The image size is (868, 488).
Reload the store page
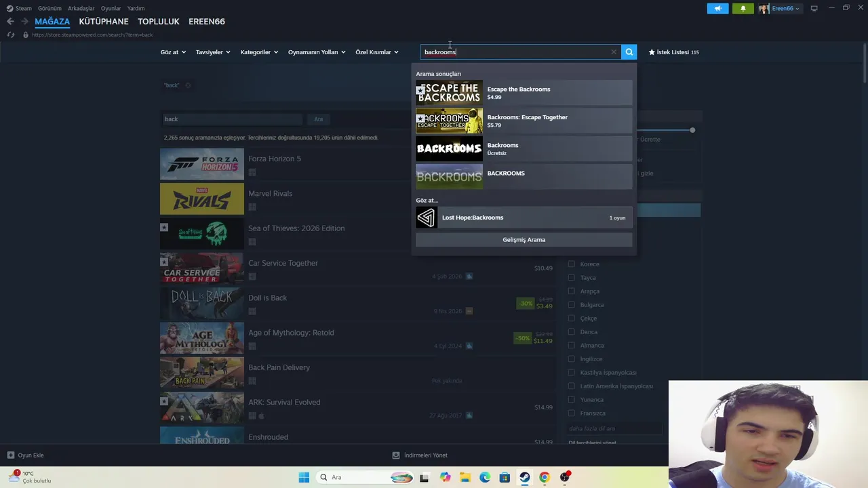[10, 35]
